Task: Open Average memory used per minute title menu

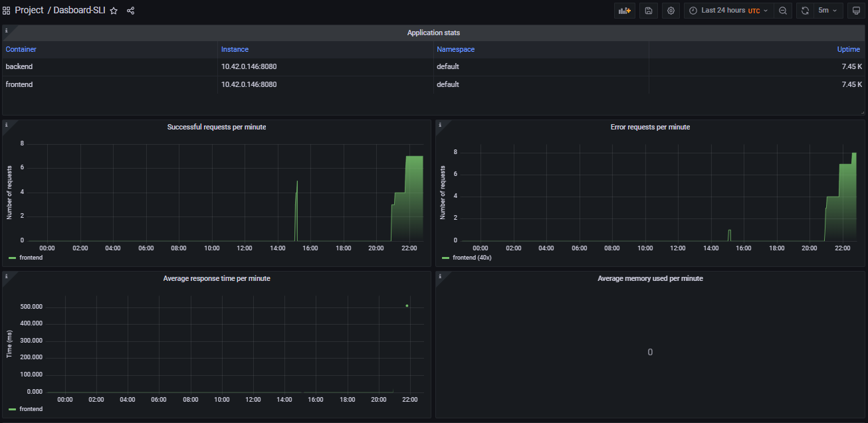Action: coord(650,278)
